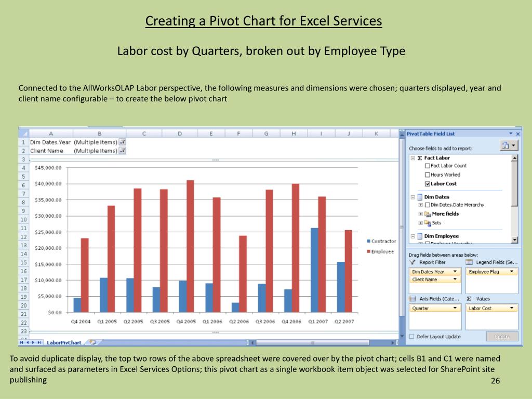Check the Dim Dates.Date Hierarchy field

coord(428,205)
